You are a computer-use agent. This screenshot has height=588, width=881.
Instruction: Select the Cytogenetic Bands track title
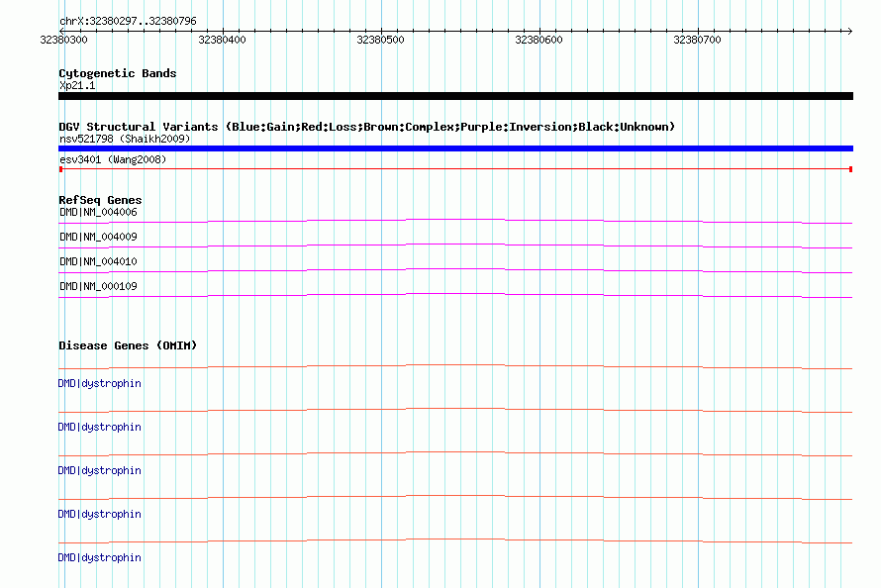coord(118,73)
